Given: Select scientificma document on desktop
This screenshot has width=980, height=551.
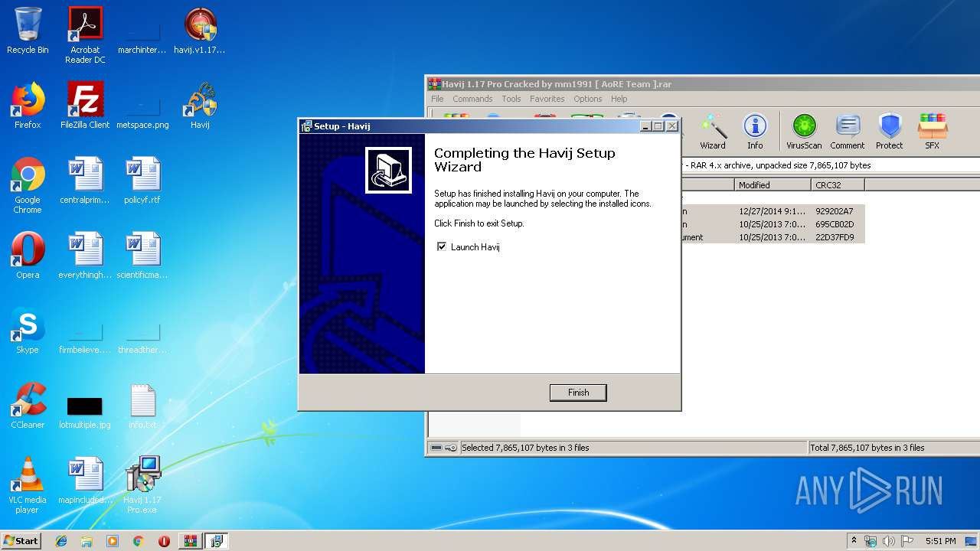Looking at the screenshot, I should point(142,256).
